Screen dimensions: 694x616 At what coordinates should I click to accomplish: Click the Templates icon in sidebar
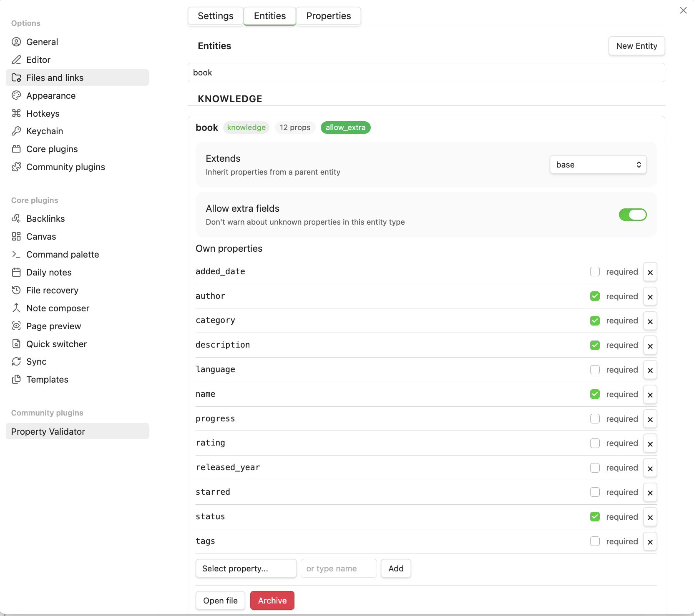click(16, 379)
